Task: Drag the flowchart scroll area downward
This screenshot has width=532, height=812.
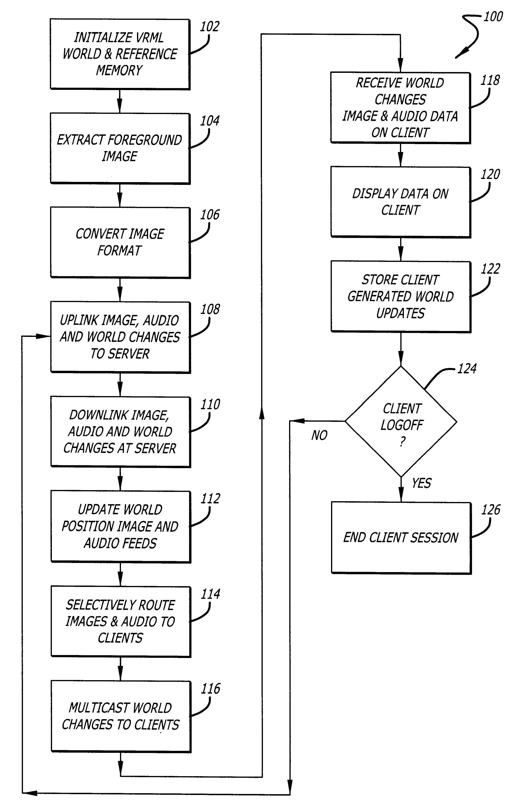Action: pyautogui.click(x=266, y=406)
